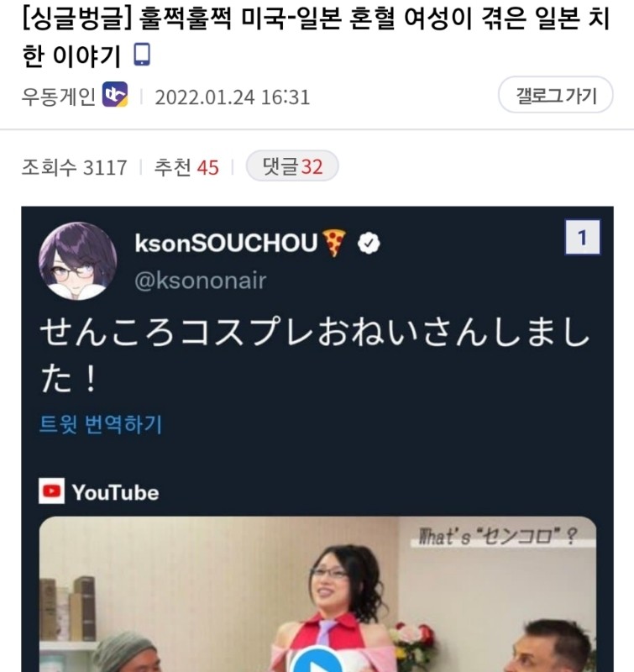Click the image number 1 badge
634x672 pixels.
[582, 237]
